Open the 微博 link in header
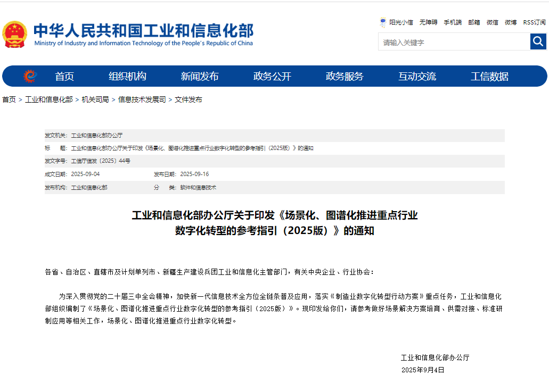549x392 pixels. pos(511,22)
